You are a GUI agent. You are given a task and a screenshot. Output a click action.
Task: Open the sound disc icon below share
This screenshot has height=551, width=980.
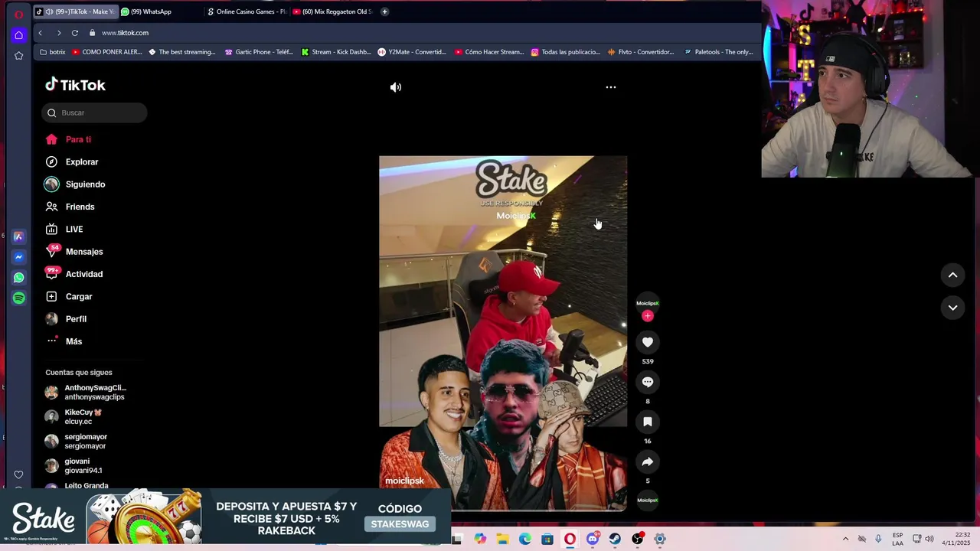pyautogui.click(x=648, y=500)
